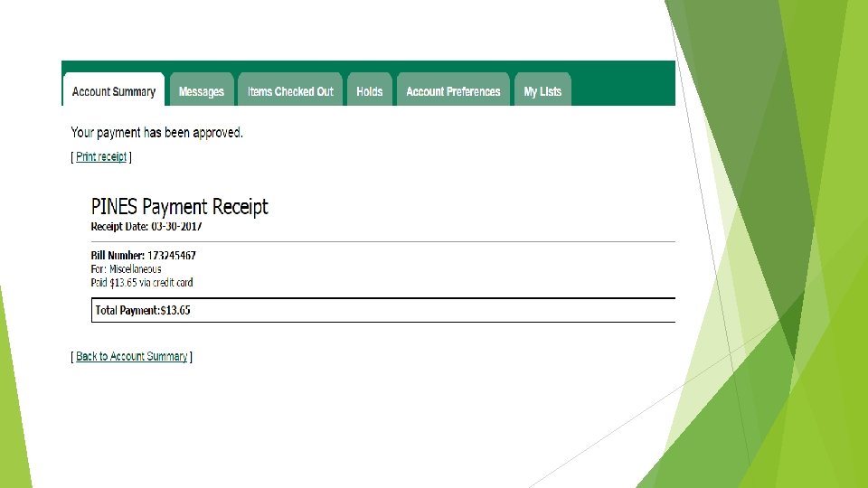Go to the Holds tab
868x488 pixels.
[369, 89]
